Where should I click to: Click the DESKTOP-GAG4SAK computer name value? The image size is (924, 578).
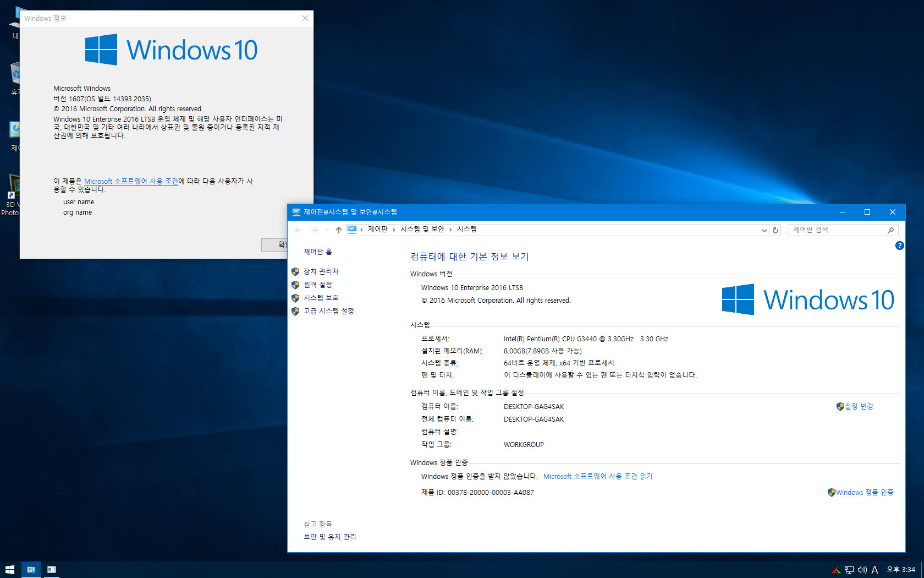[533, 406]
